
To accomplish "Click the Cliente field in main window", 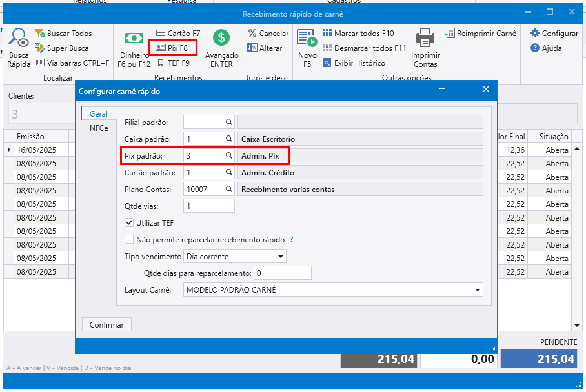I will click(x=41, y=114).
